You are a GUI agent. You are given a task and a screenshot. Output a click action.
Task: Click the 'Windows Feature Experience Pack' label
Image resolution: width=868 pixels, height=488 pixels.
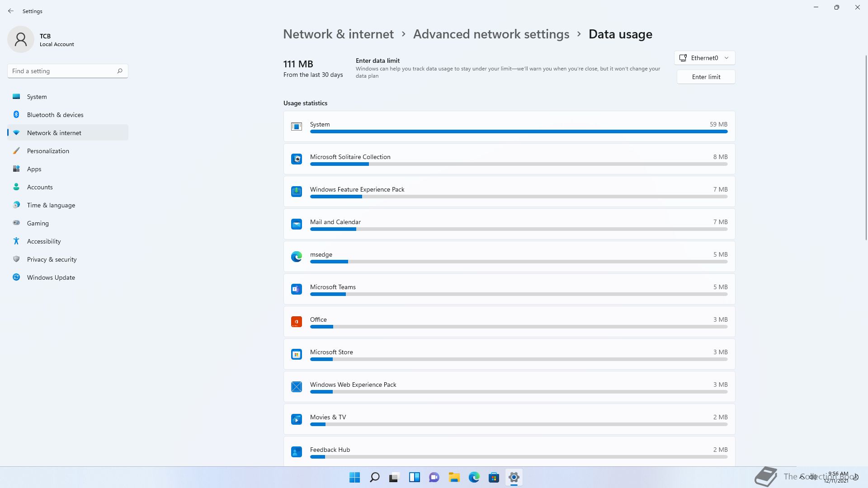(x=357, y=189)
